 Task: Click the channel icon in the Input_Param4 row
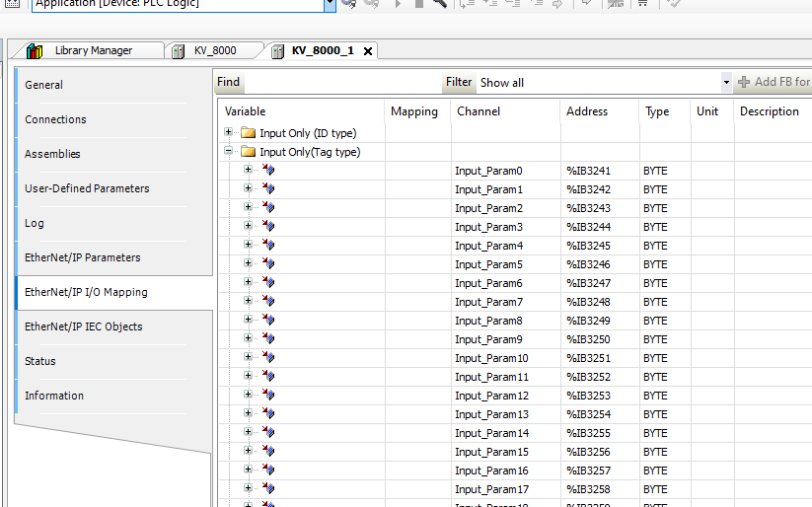268,245
